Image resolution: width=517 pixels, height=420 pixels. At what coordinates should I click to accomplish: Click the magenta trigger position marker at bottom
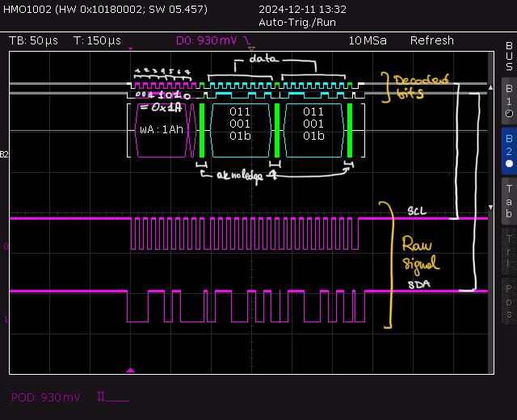click(x=131, y=371)
